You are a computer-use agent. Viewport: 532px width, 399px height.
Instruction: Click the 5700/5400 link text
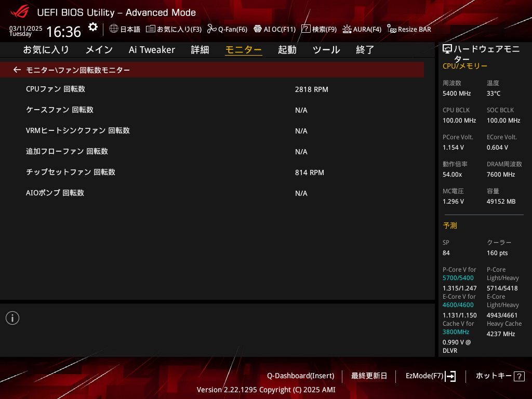click(x=458, y=278)
